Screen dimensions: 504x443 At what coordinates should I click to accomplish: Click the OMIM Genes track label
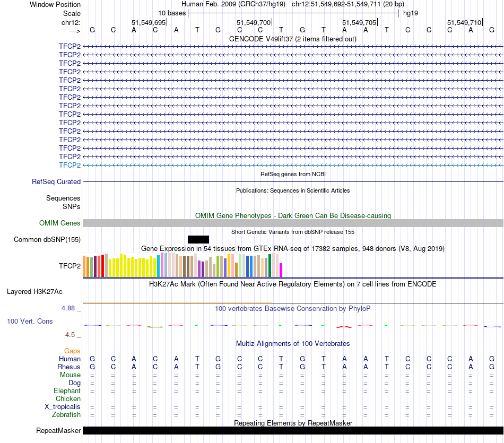point(59,223)
